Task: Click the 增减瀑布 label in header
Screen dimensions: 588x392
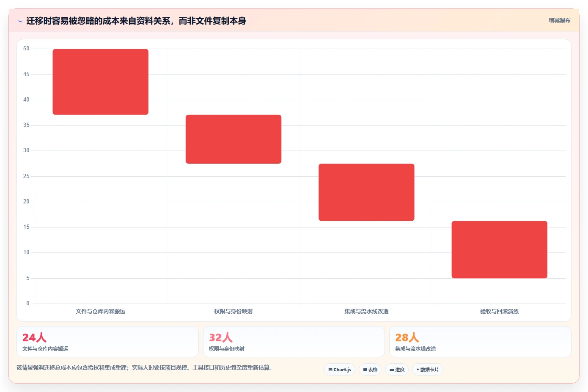Action: pyautogui.click(x=559, y=20)
